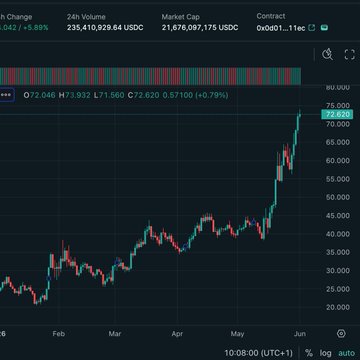Click the open value O72.046
This screenshot has width=360, height=360.
[40, 95]
